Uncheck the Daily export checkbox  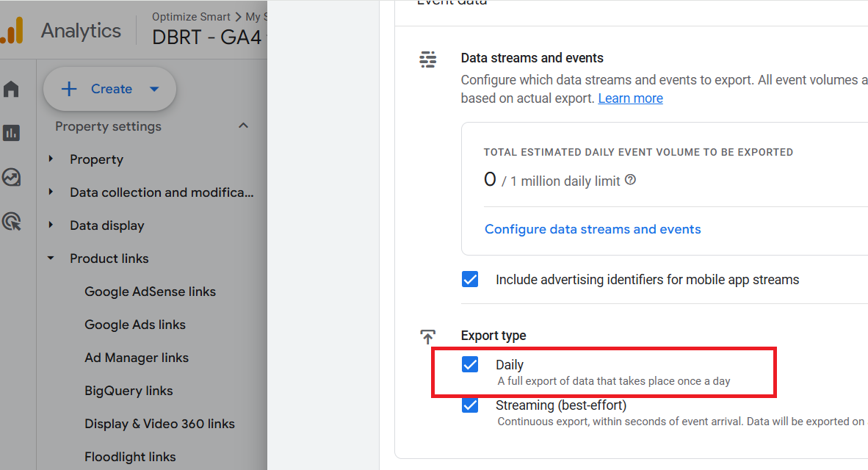point(470,364)
